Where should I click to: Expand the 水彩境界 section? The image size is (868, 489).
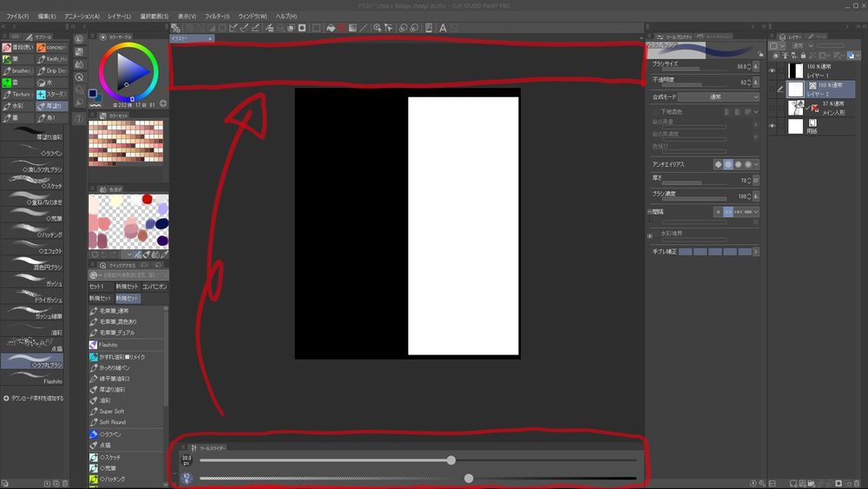650,236
